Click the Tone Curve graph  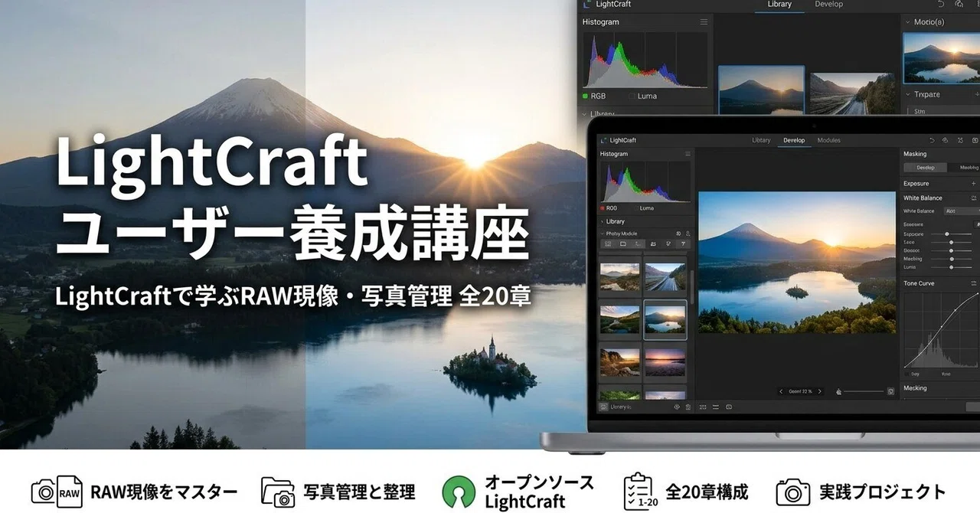(x=940, y=329)
